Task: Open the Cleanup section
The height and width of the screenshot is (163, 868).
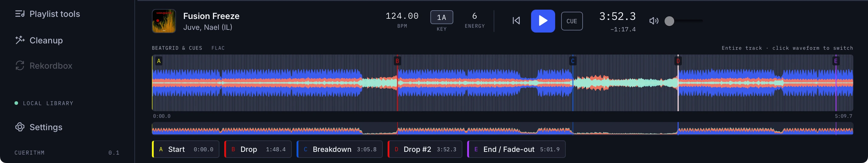Action: (39, 40)
